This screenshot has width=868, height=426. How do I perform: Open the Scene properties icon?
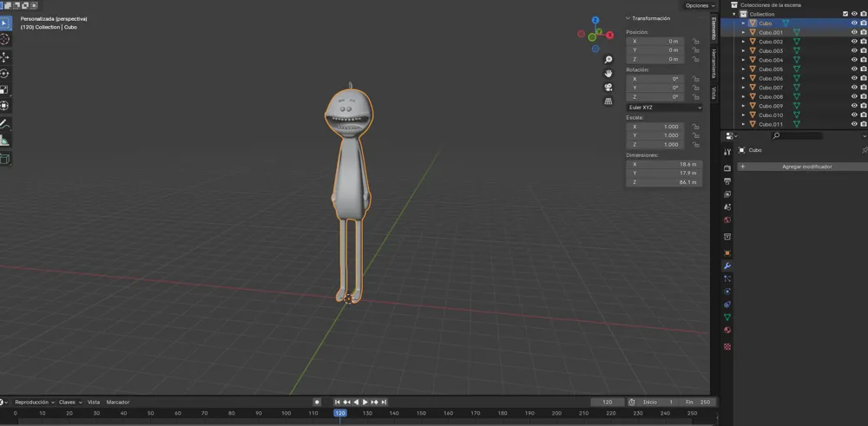click(727, 206)
